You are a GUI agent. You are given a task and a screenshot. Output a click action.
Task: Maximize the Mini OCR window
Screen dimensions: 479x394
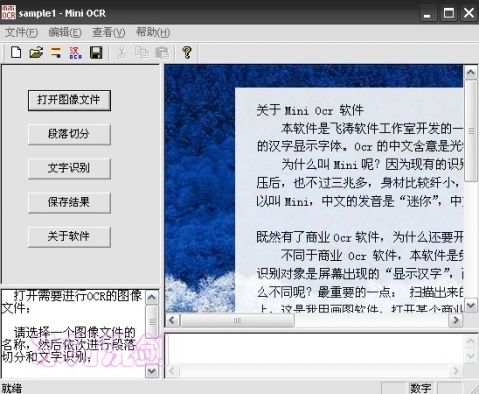point(449,14)
